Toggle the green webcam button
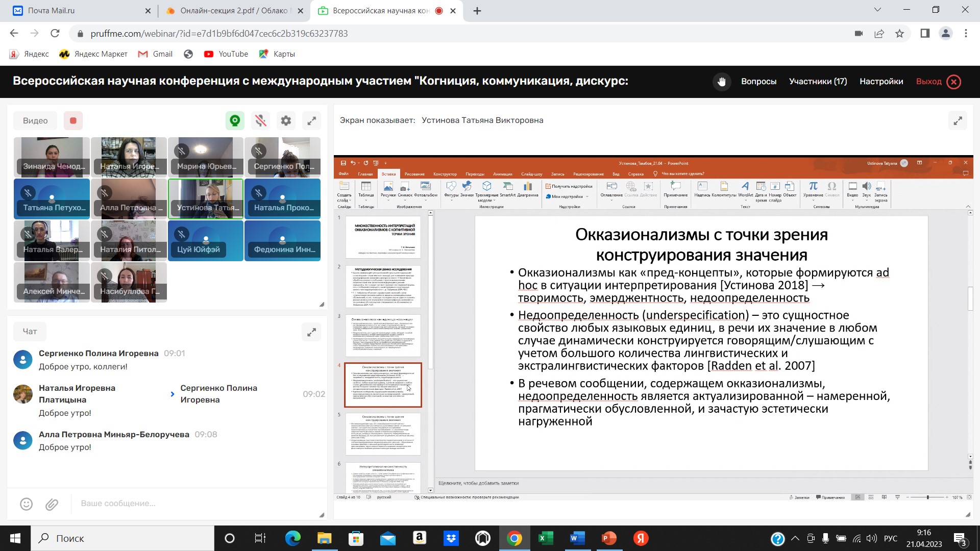 click(235, 121)
